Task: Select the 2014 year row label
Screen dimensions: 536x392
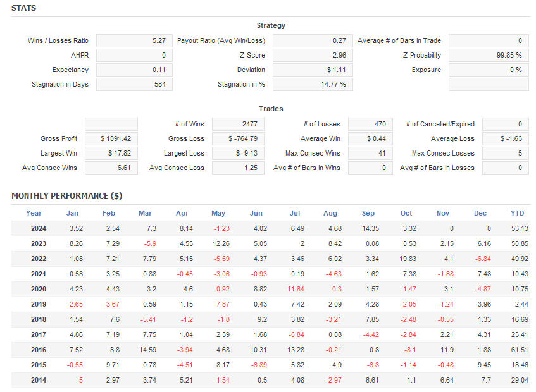Action: (x=38, y=380)
